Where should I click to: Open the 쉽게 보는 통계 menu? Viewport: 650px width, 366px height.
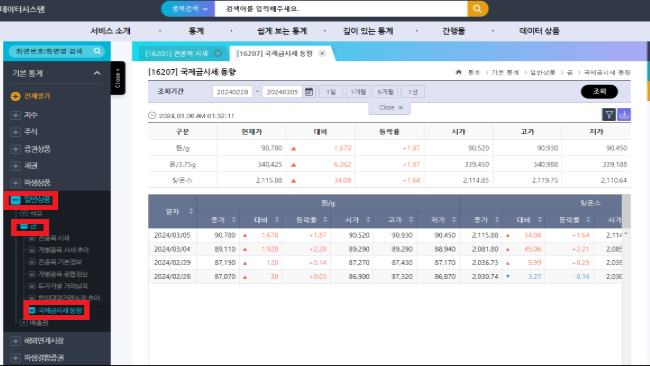point(282,31)
